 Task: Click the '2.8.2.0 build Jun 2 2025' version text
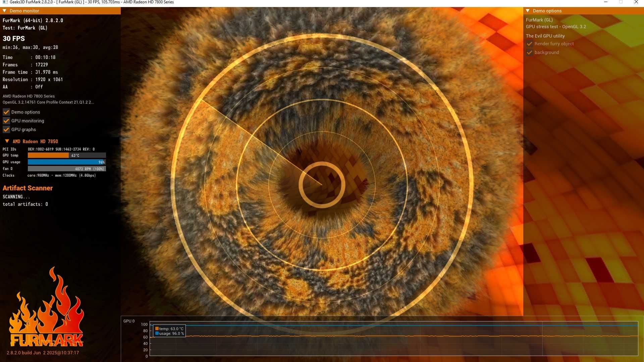[43, 353]
